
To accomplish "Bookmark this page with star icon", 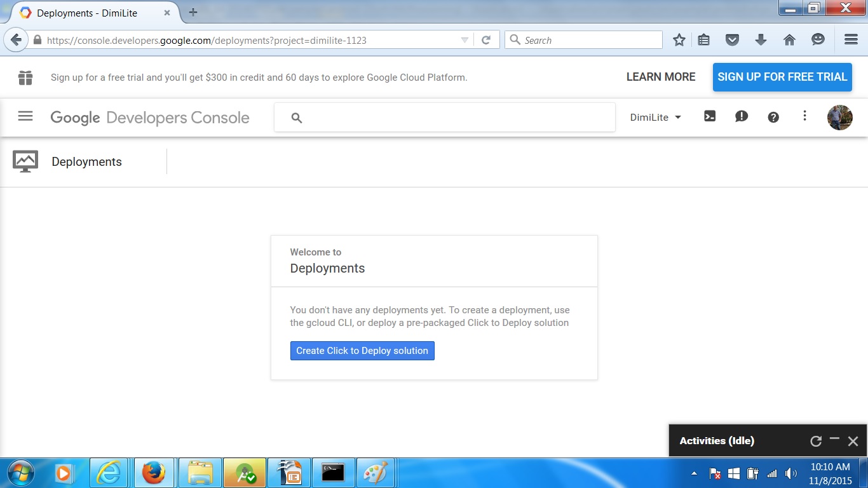I will click(x=679, y=40).
